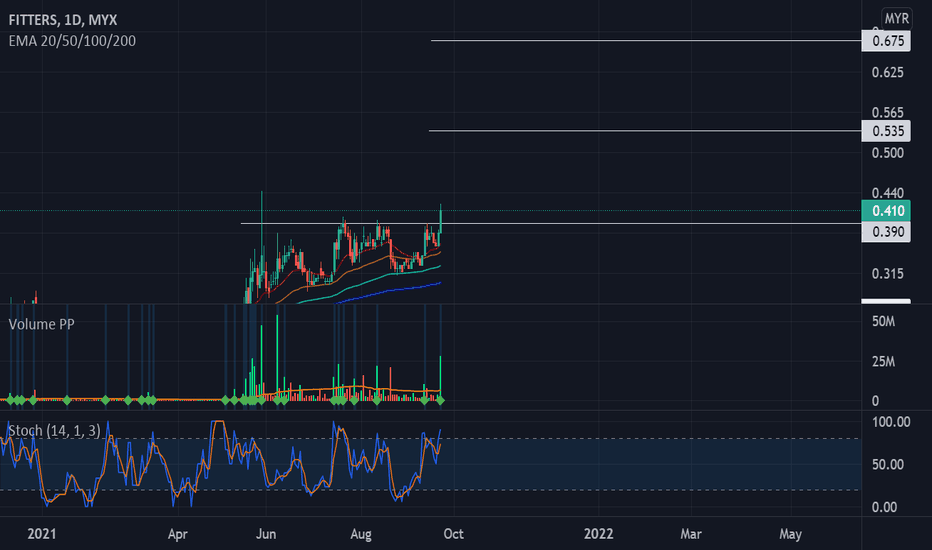The image size is (932, 550).
Task: Click the Aug time axis label
Action: click(x=361, y=534)
